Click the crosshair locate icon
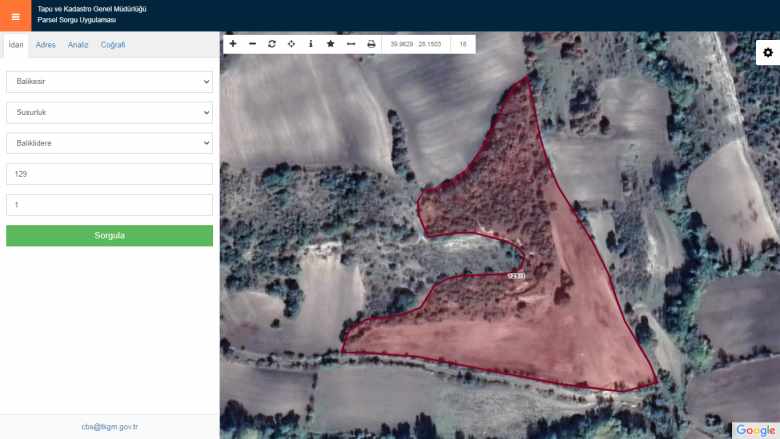 coord(291,44)
